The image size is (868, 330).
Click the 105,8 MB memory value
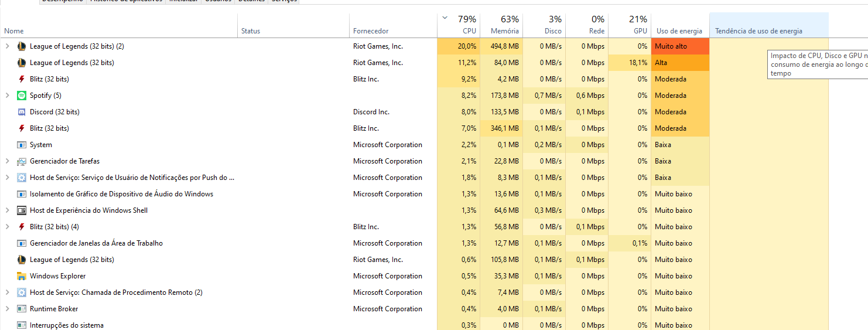[504, 260]
